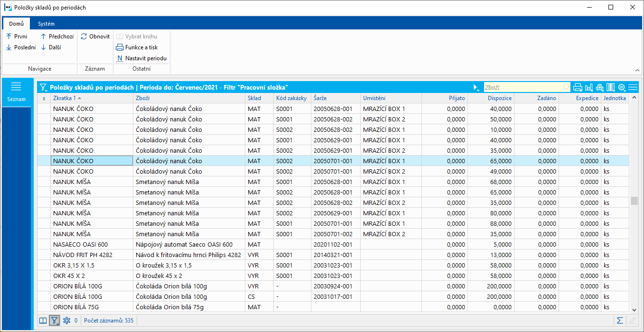
Task: Click the printer icon in grid header
Action: click(x=578, y=87)
